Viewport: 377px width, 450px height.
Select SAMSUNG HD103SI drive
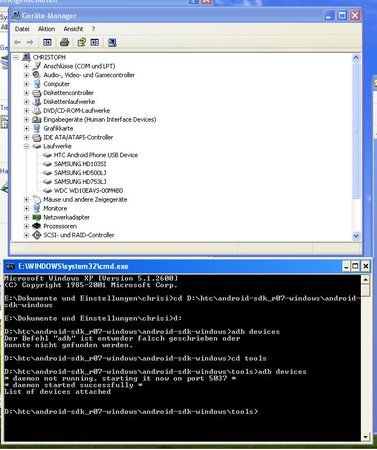80,164
